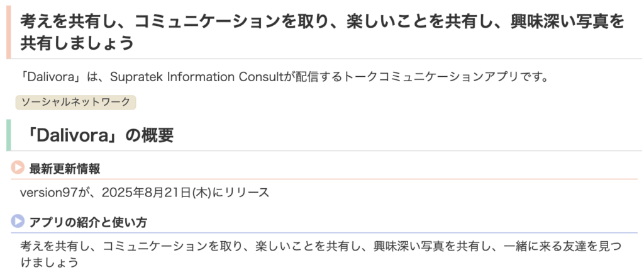Click the アプリの紹介と使い方 section heading
The image size is (644, 277).
(88, 222)
